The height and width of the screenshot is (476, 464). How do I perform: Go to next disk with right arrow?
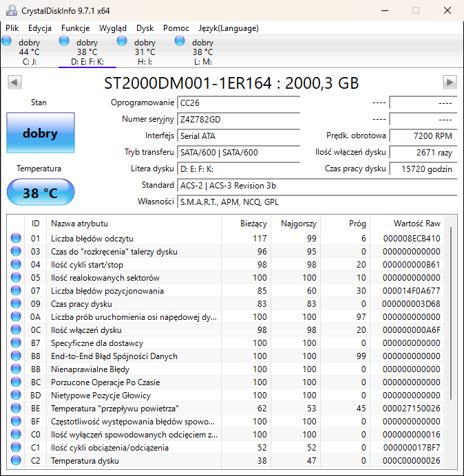pyautogui.click(x=450, y=83)
